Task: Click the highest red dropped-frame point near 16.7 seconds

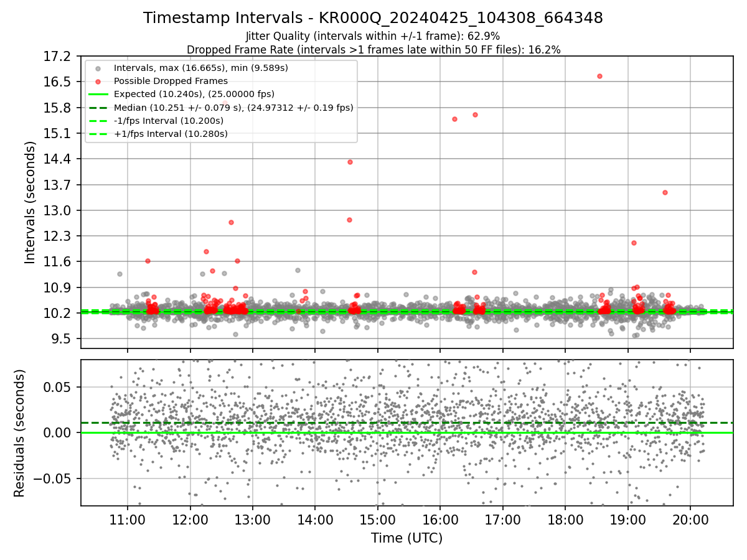Action: click(599, 76)
